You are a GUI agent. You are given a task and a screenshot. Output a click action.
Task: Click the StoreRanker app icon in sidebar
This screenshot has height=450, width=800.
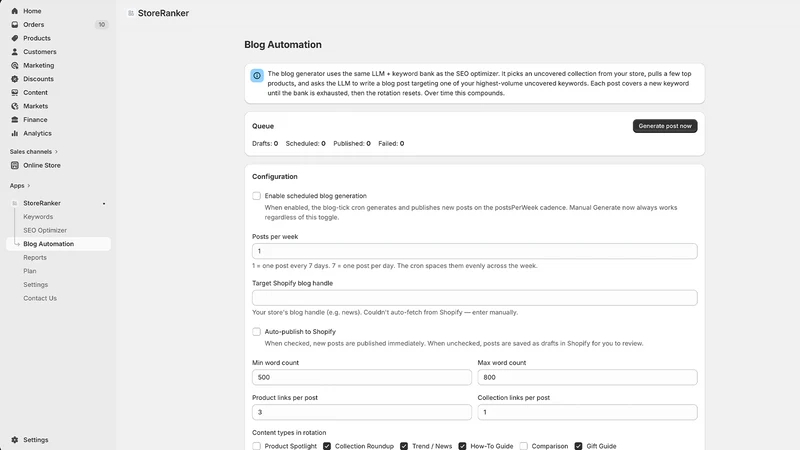pos(15,203)
